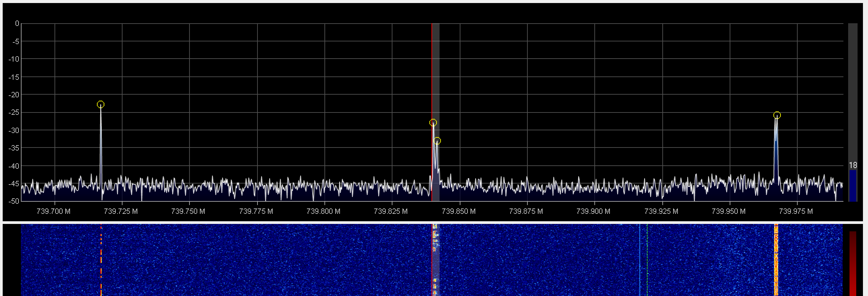Click the 739.825 M frequency label
This screenshot has height=296, width=868.
(x=391, y=211)
